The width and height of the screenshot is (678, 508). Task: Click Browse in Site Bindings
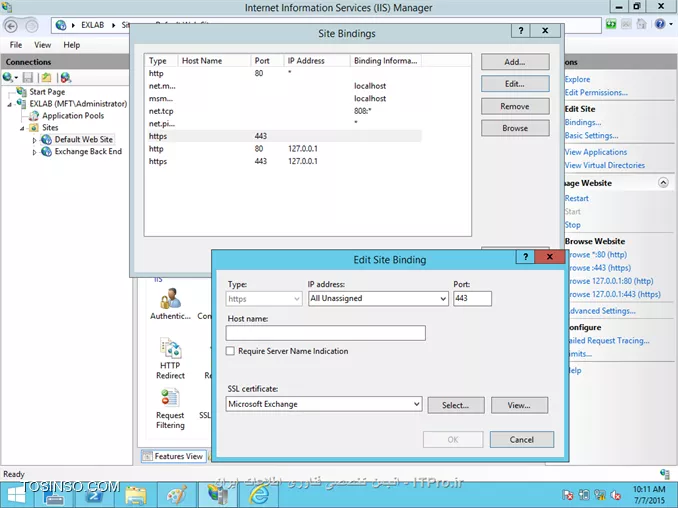click(515, 128)
